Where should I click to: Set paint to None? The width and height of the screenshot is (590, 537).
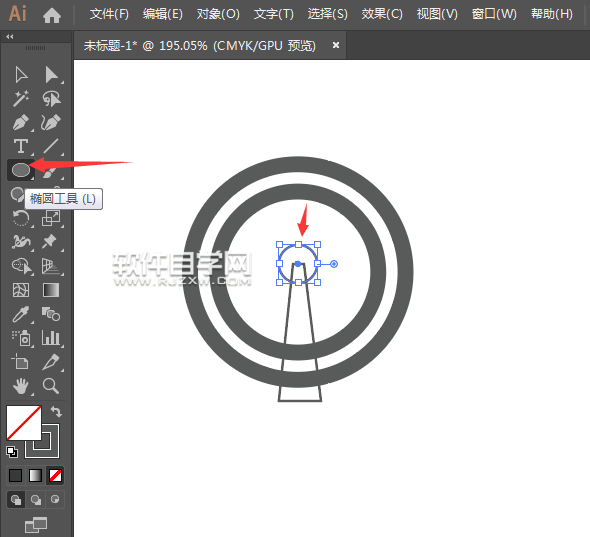(55, 476)
